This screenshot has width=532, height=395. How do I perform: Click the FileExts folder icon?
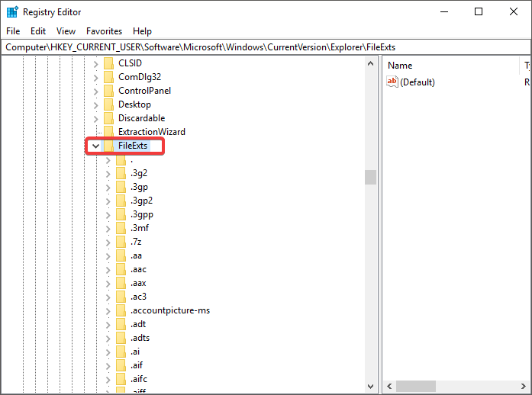pos(108,146)
